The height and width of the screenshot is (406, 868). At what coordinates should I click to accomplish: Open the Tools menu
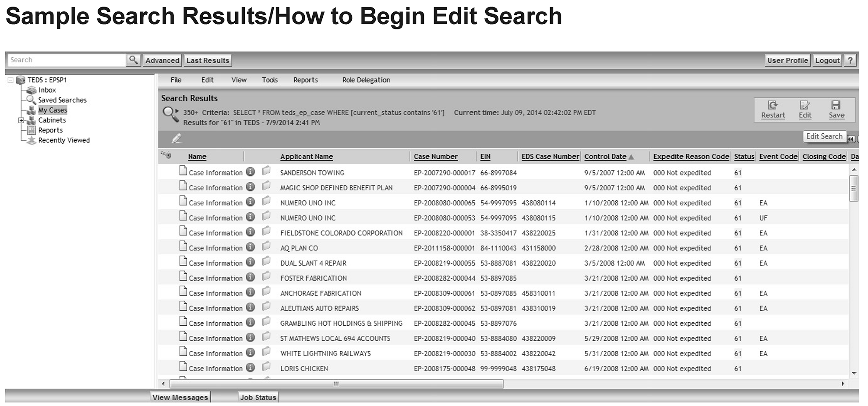[x=270, y=80]
